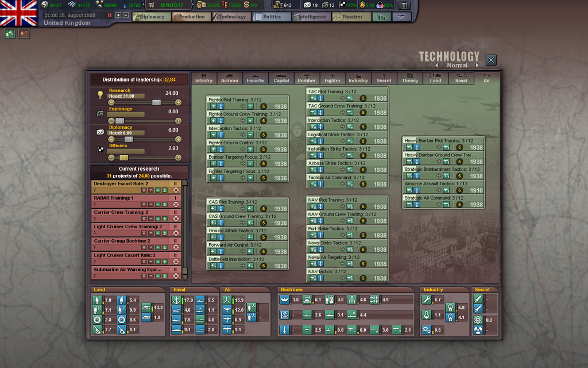Open the Production screen
The height and width of the screenshot is (368, 588).
[192, 17]
